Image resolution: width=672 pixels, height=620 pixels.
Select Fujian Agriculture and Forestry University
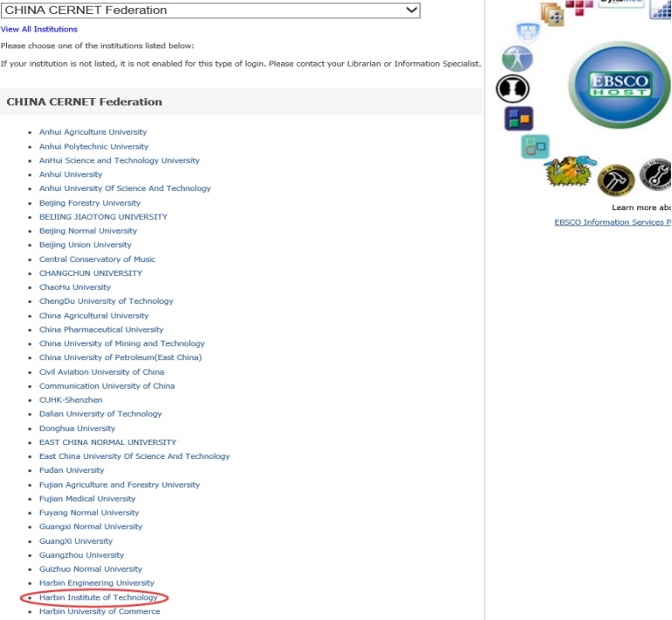[120, 485]
